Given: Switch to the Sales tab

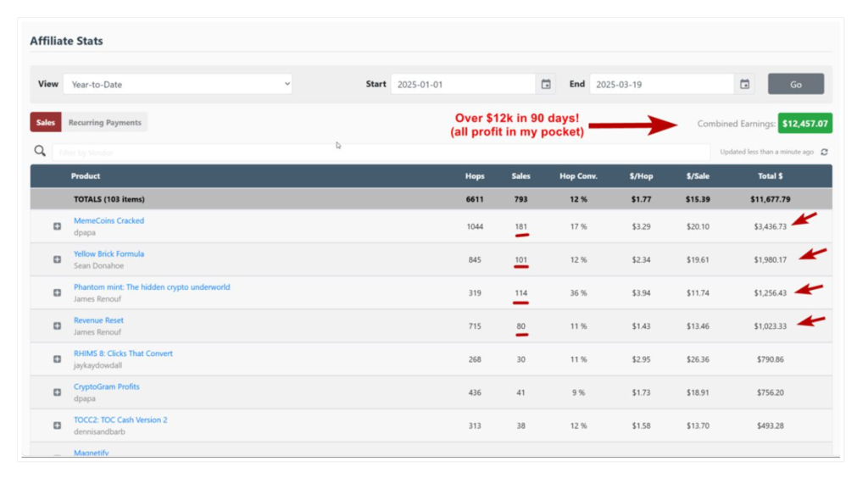Looking at the screenshot, I should click(46, 122).
